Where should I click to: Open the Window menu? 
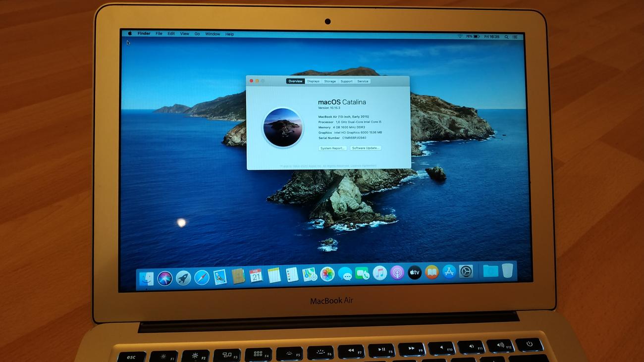(213, 34)
